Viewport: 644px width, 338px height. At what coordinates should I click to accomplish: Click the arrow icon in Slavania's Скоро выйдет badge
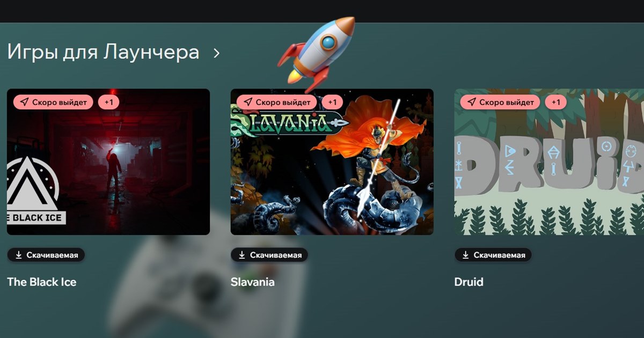[x=248, y=102]
